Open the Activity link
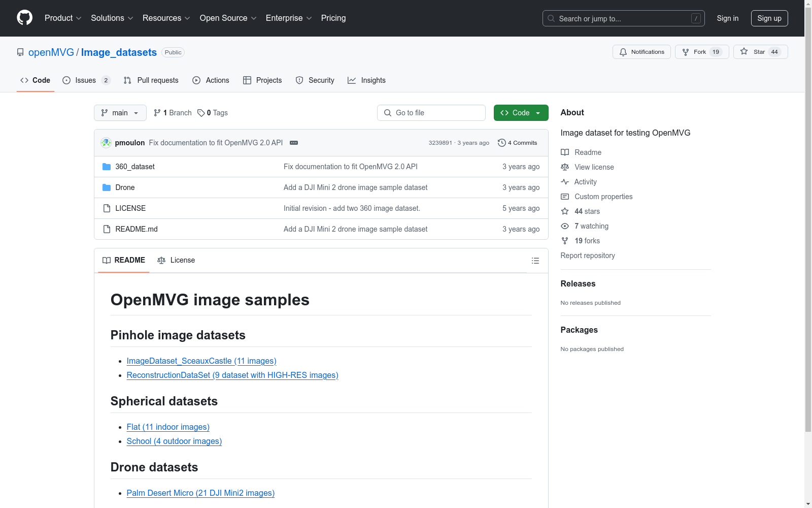The height and width of the screenshot is (508, 812). (579, 182)
